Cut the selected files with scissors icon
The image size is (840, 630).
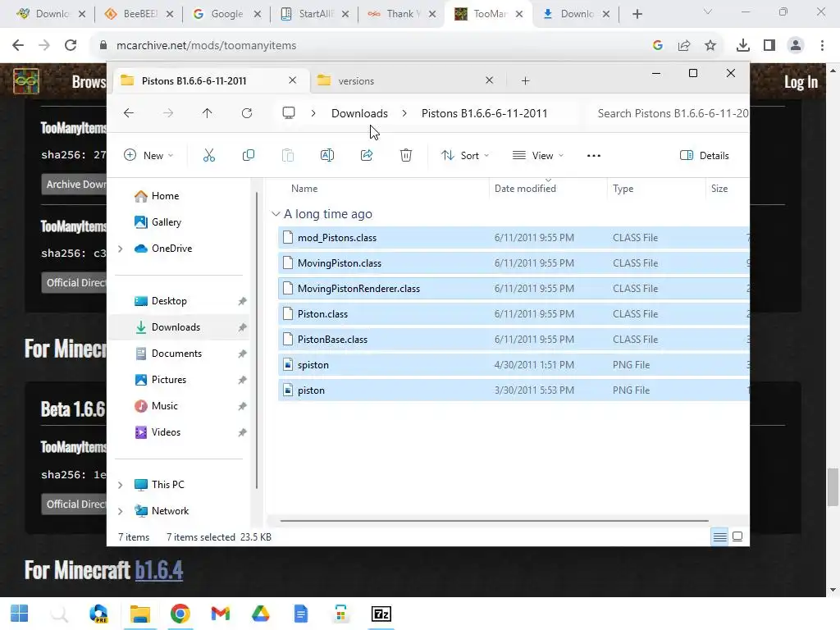pyautogui.click(x=209, y=155)
